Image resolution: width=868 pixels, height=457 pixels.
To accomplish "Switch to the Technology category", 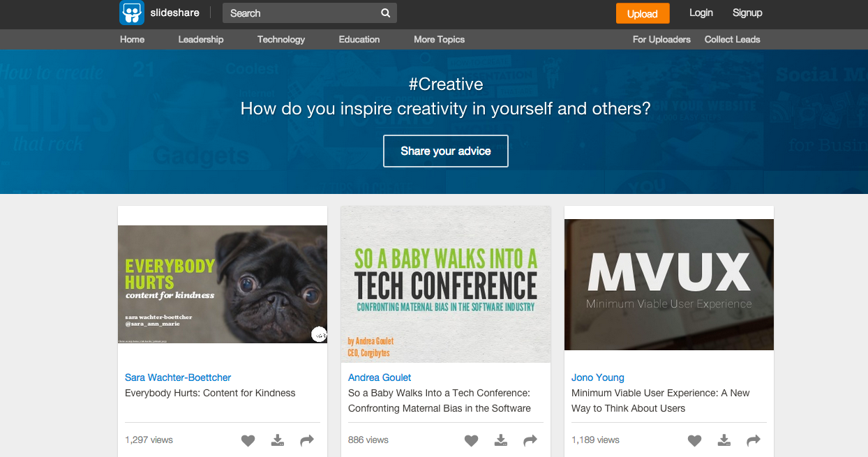I will pos(280,39).
